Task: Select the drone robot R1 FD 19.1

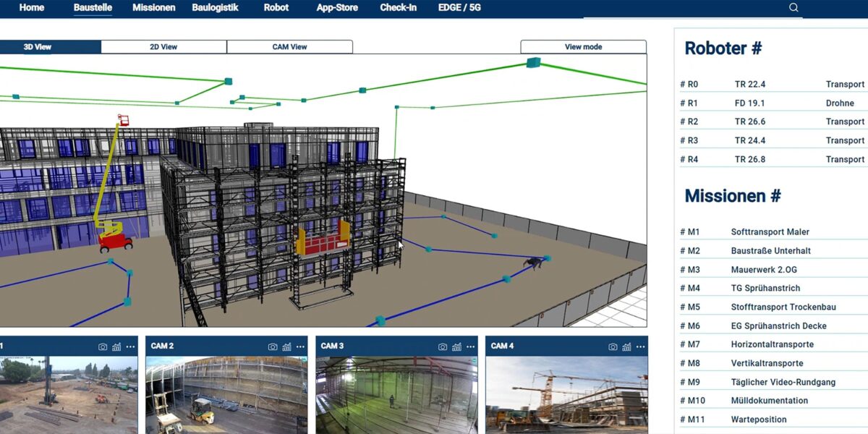Action: pos(759,102)
